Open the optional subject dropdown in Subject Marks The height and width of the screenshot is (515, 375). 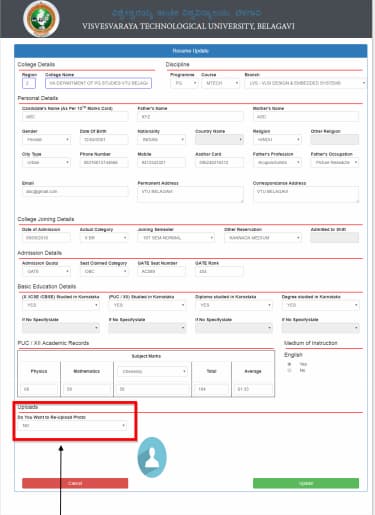(x=152, y=371)
